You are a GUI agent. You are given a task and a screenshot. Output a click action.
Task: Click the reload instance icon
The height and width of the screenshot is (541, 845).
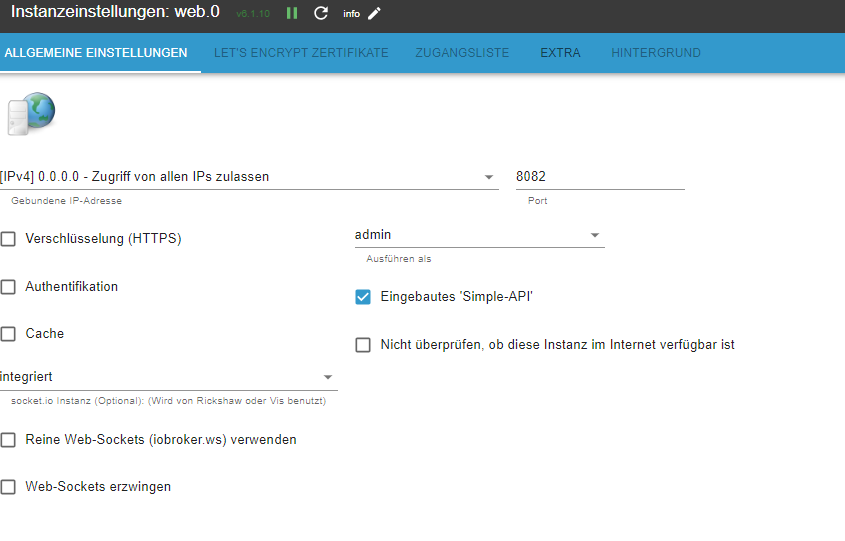click(x=321, y=13)
